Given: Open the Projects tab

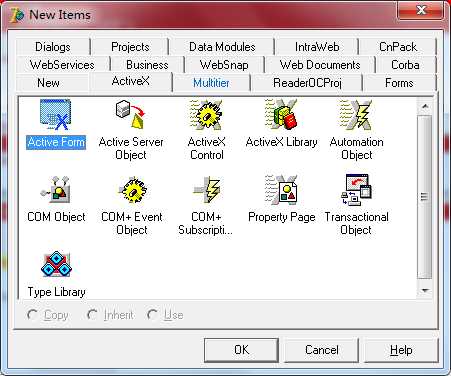Looking at the screenshot, I should coord(130,47).
